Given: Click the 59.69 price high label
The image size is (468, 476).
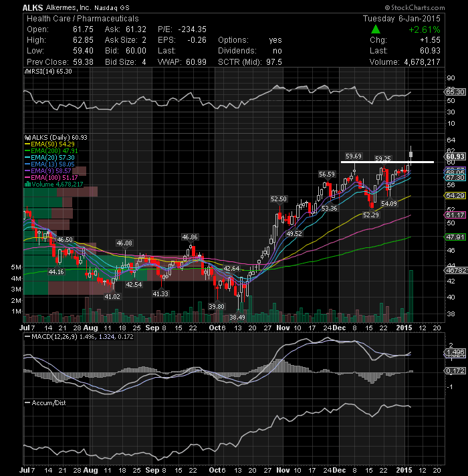Looking at the screenshot, I should point(354,156).
